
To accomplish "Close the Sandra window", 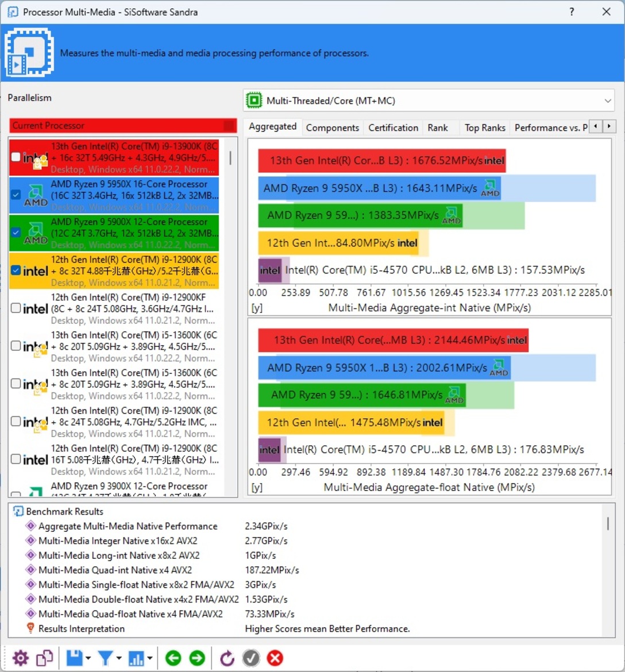I will pos(607,11).
